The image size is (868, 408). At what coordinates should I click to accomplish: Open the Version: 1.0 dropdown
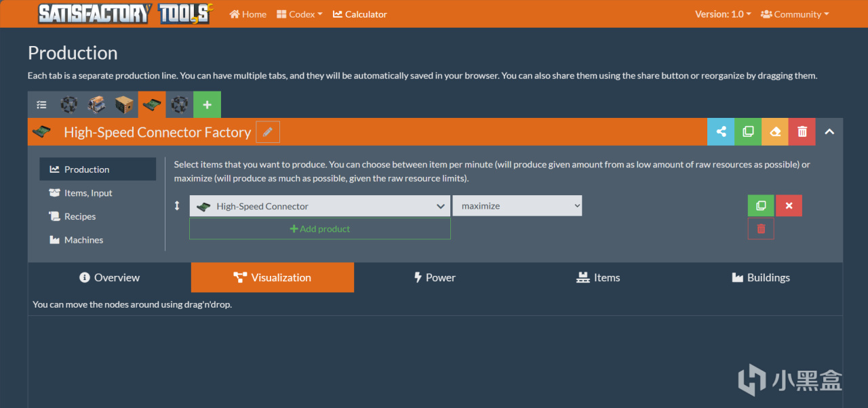pos(723,14)
